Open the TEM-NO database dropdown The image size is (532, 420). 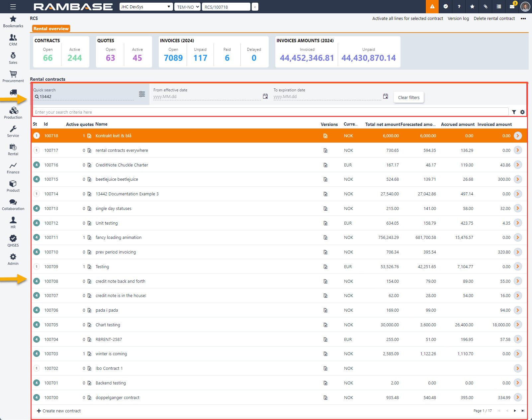pyautogui.click(x=187, y=7)
